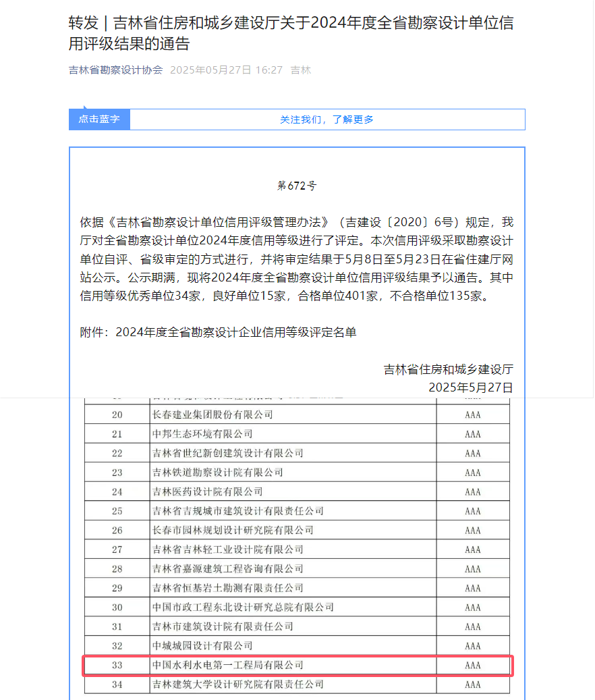Click the AAA rating in row 27
Screen dimensions: 595x700
(473, 549)
